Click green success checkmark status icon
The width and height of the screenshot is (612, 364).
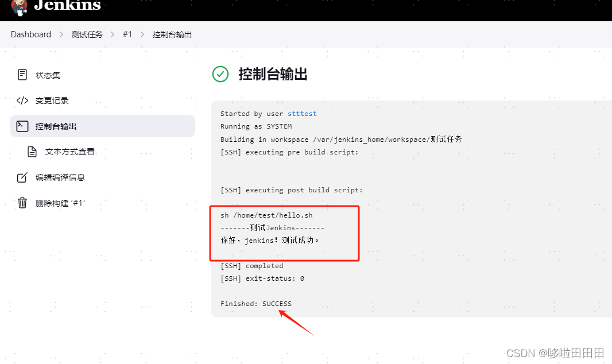pyautogui.click(x=220, y=74)
